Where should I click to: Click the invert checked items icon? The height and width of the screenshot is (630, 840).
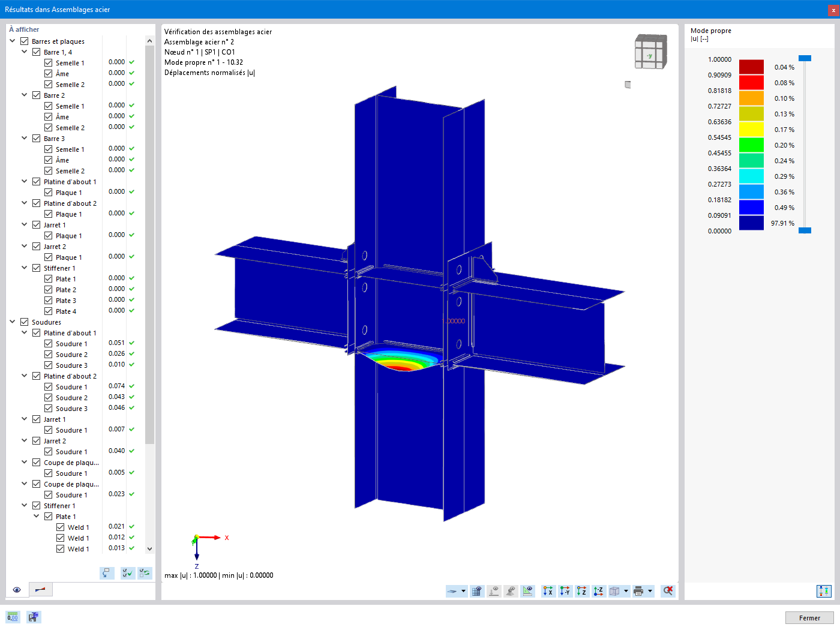(x=145, y=573)
